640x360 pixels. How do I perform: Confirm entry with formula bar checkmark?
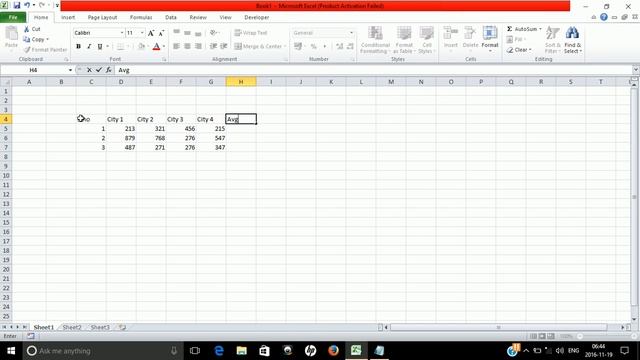click(x=99, y=70)
